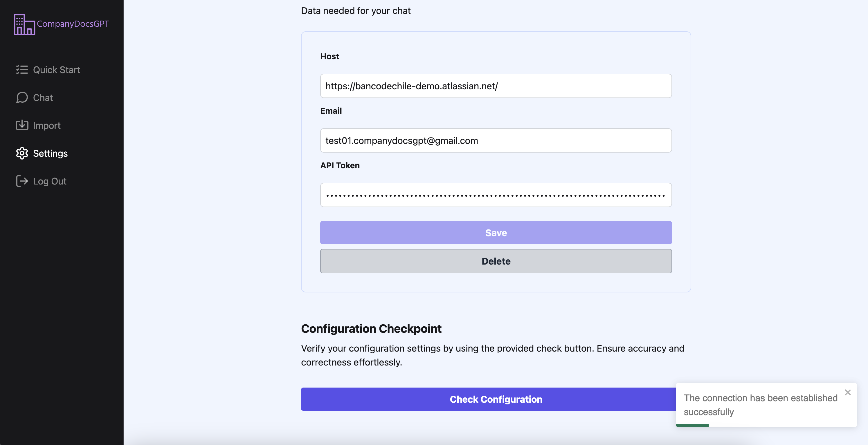
Task: Click the masked API Token field
Action: pyautogui.click(x=496, y=195)
